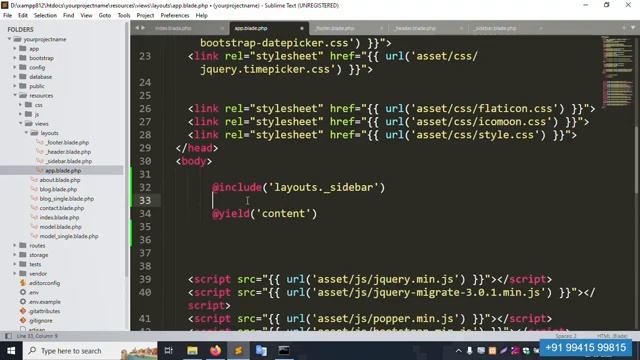Open the Selection menu
Viewport: 640px width, 360px height.
coord(45,16)
